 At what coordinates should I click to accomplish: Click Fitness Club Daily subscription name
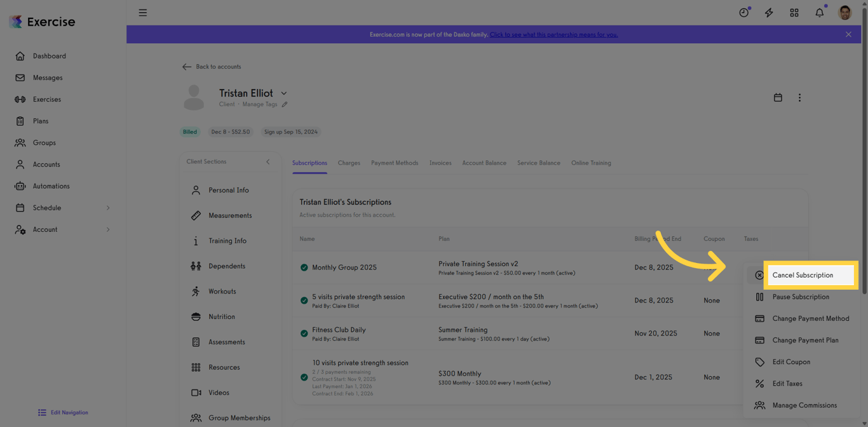point(339,330)
